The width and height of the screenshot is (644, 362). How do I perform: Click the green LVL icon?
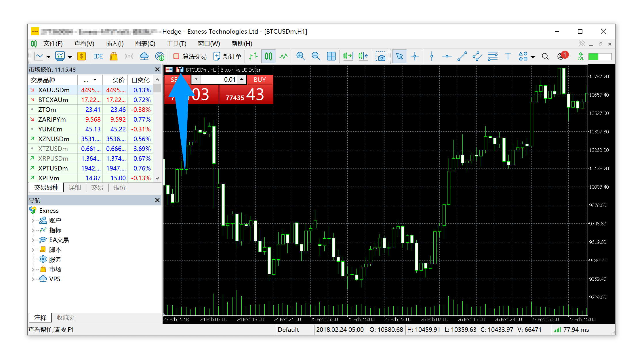coord(581,56)
